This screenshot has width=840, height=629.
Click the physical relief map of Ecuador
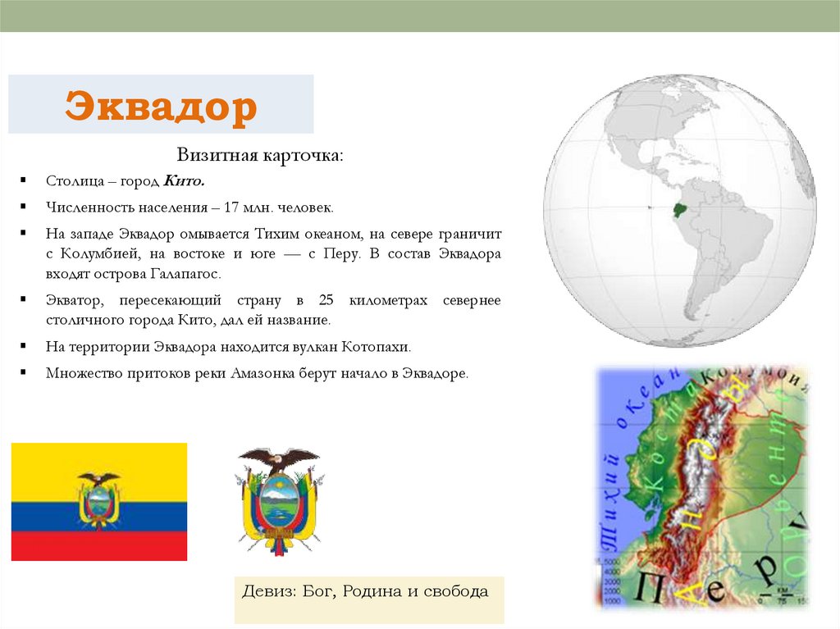pyautogui.click(x=702, y=487)
